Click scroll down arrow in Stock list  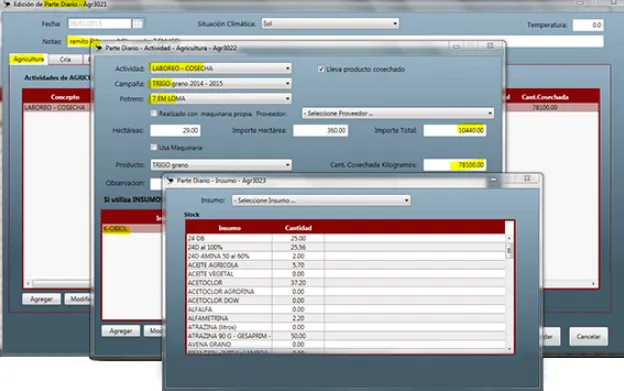tap(509, 348)
